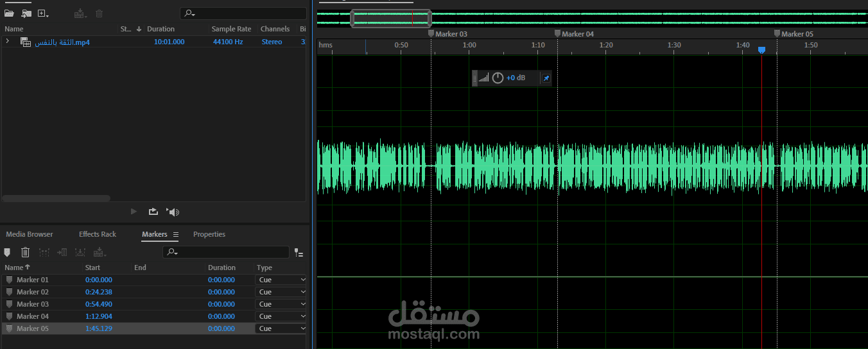Sort Files list by Duration column
The image size is (868, 349).
tap(161, 29)
